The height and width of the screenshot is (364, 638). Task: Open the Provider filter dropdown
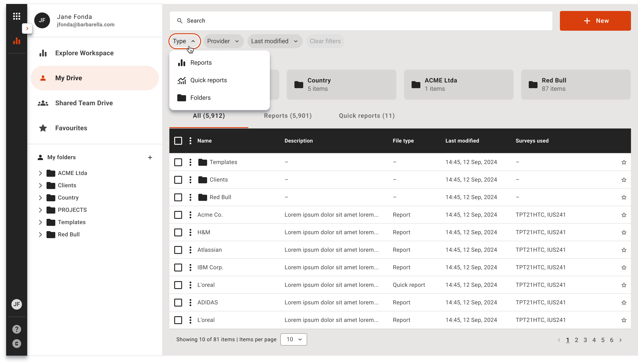click(x=223, y=41)
